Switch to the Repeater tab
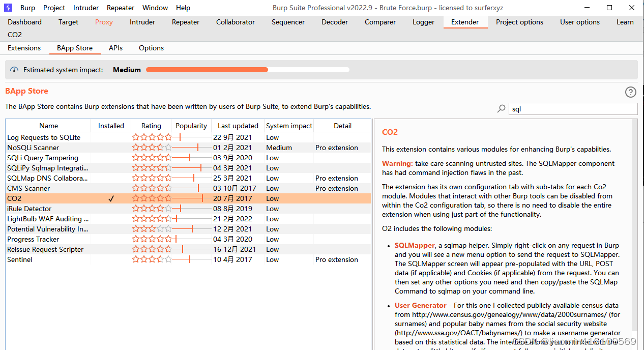Viewport: 644px width, 350px height. tap(186, 22)
